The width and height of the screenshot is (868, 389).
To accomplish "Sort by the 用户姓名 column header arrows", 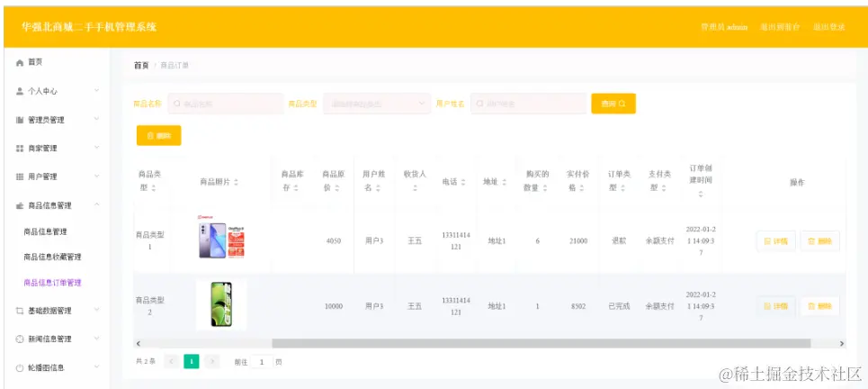I will pos(378,188).
